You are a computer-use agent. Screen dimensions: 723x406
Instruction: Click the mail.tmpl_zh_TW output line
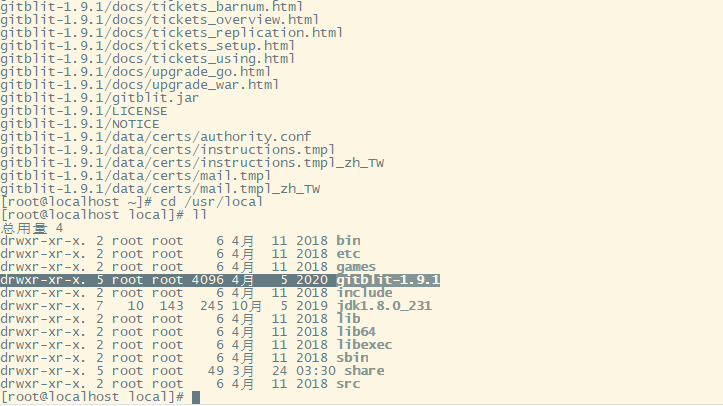(x=160, y=188)
